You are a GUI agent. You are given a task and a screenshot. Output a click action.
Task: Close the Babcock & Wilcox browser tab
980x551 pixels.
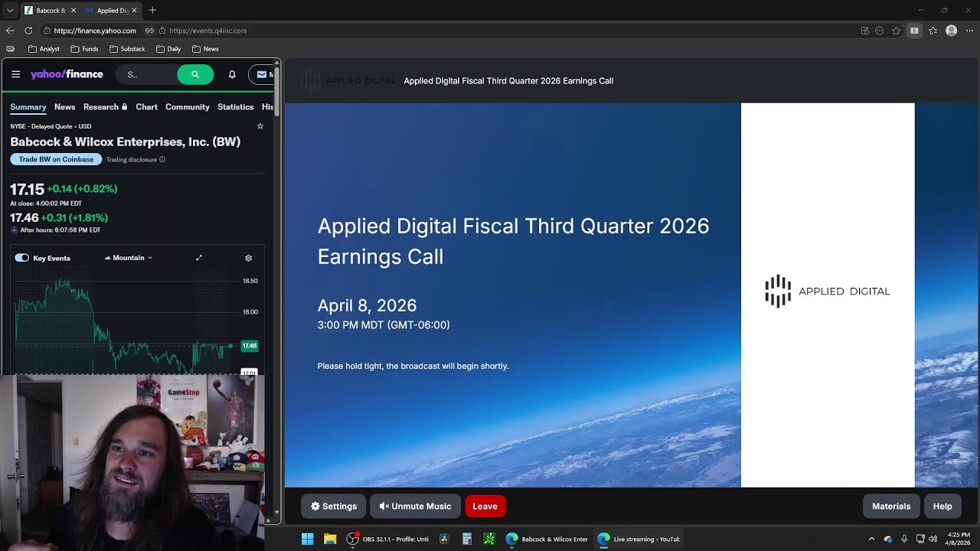click(x=73, y=11)
